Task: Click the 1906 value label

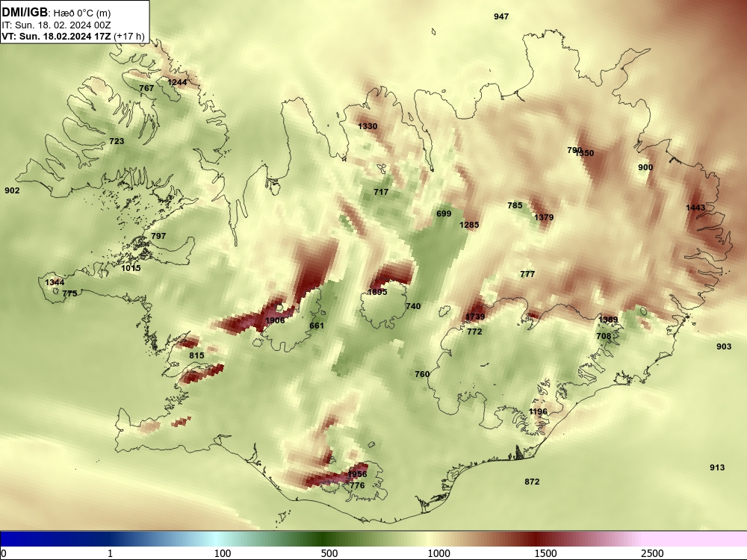Action: click(276, 320)
